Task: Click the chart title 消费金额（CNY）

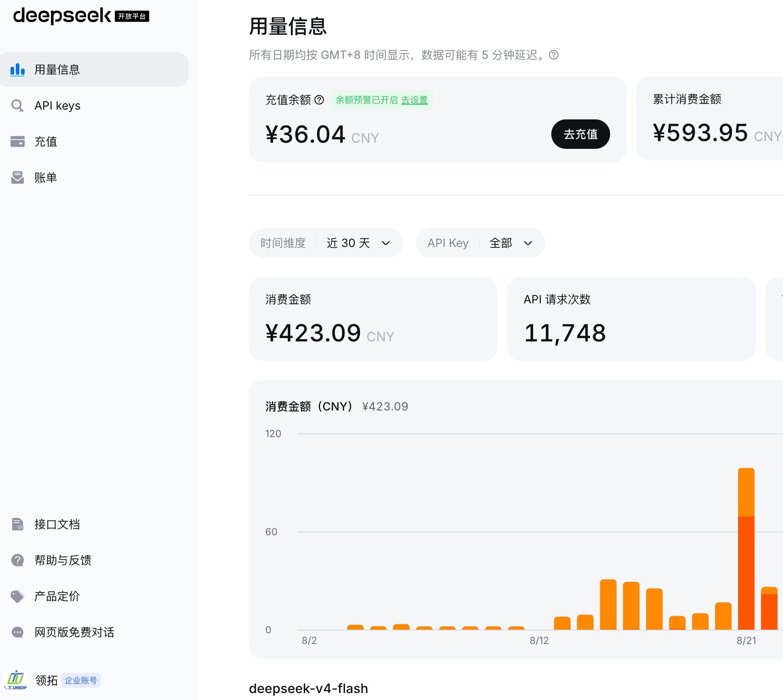Action: pos(309,406)
